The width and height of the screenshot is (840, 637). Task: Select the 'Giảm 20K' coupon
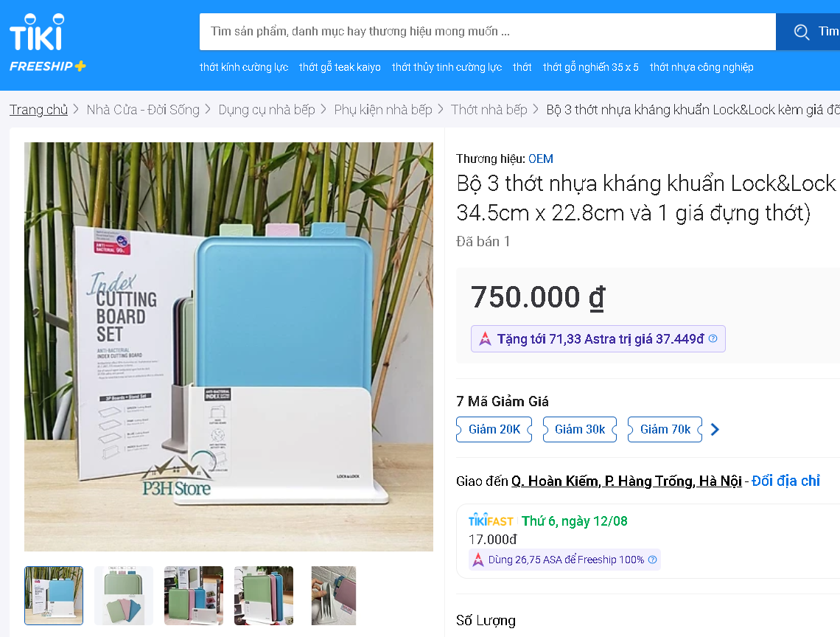click(x=494, y=430)
